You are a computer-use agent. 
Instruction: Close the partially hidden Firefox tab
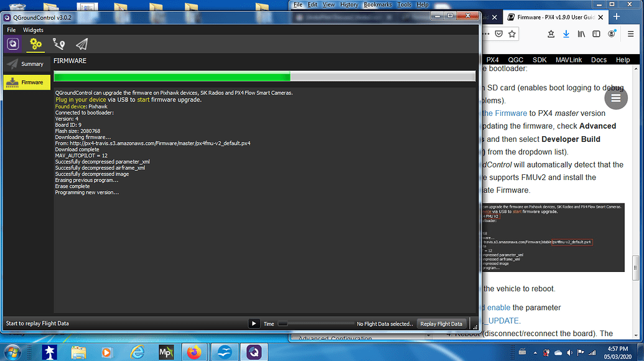495,17
